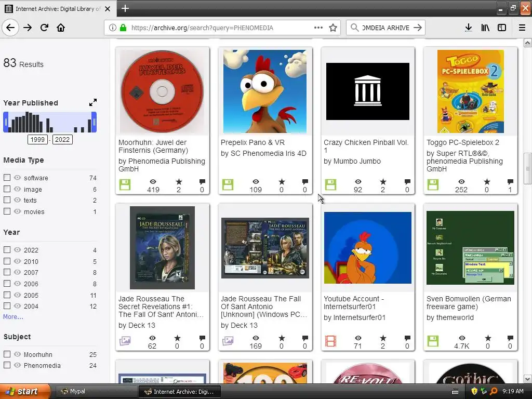Viewport: 532px width, 399px height.
Task: Open the cartoon chicken Prepelix thumbnail
Action: pyautogui.click(x=265, y=91)
